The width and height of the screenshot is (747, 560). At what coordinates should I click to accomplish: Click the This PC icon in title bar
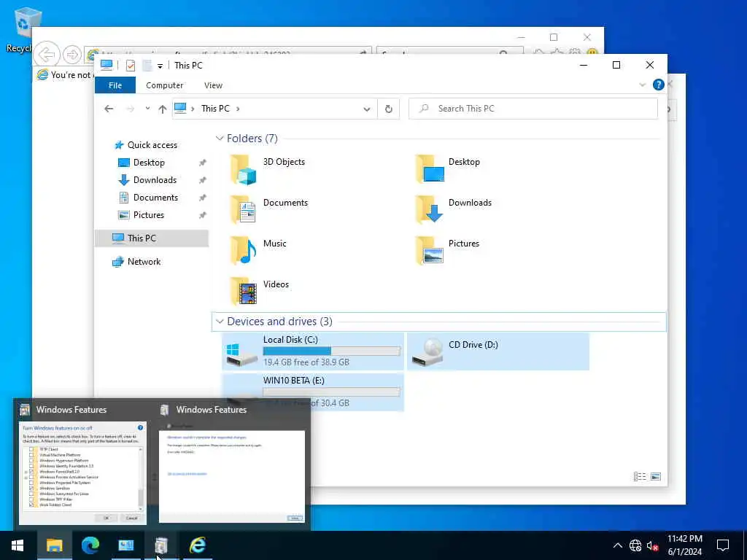click(x=107, y=65)
